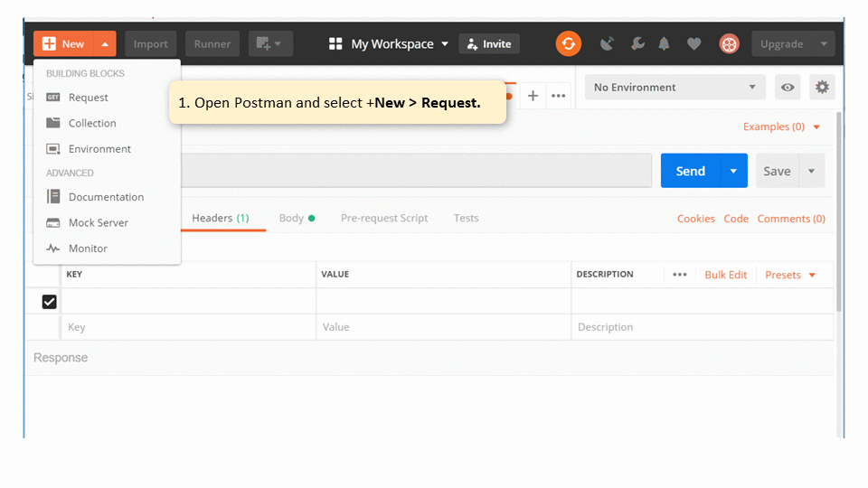Open the wrench settings icon
The image size is (868, 488).
[637, 43]
